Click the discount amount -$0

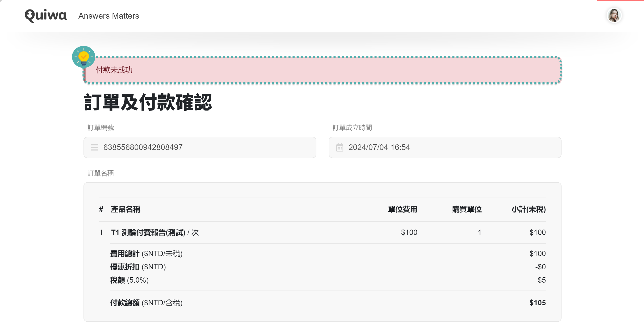pos(540,267)
